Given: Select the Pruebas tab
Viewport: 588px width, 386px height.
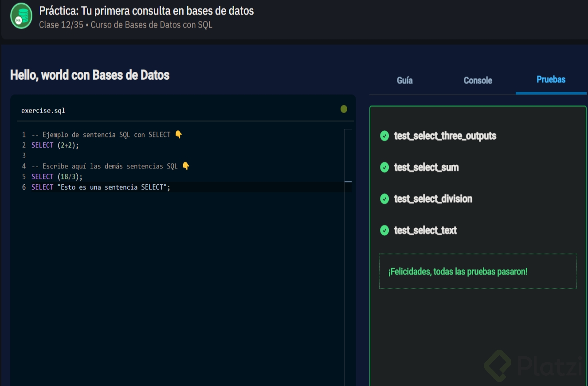Looking at the screenshot, I should pyautogui.click(x=551, y=79).
